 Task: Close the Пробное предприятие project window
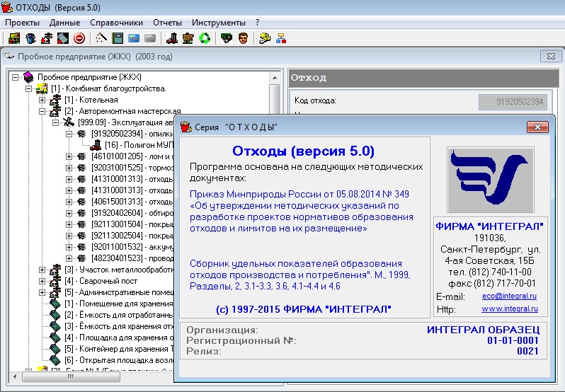551,56
